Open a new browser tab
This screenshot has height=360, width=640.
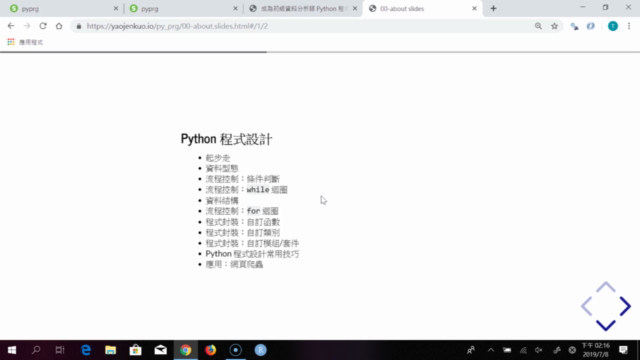coord(493,9)
